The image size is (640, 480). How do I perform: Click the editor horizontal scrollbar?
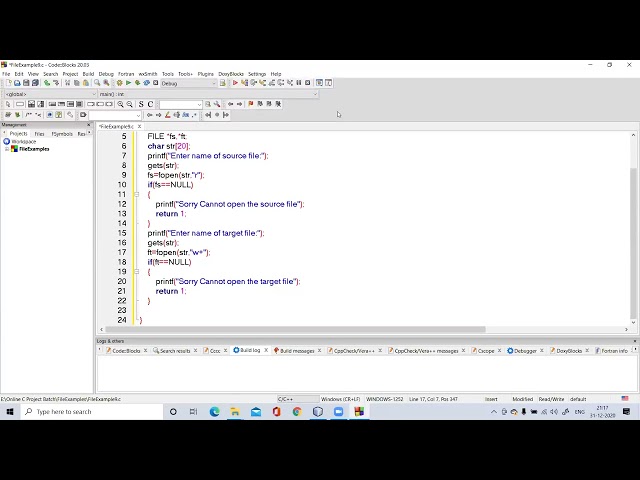pyautogui.click(x=295, y=329)
